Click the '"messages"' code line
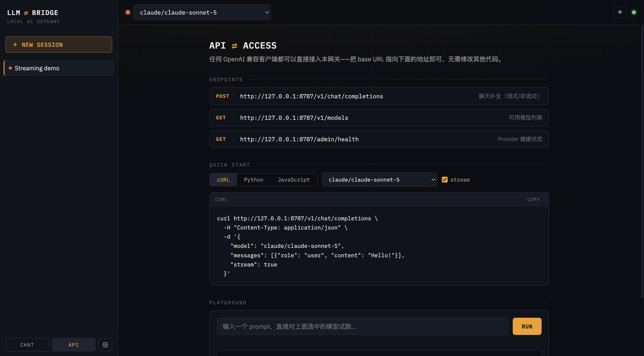644x356 pixels. pos(317,255)
